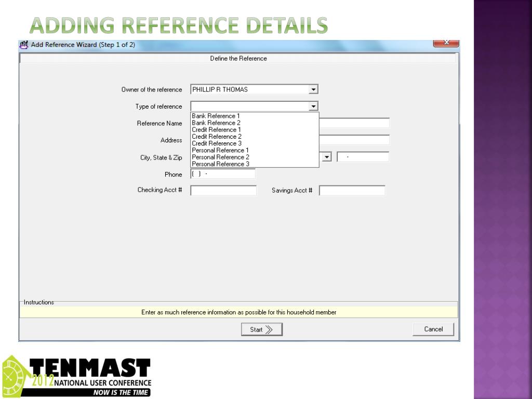The width and height of the screenshot is (532, 399).
Task: Open the Owner of the reference dropdown arrow
Action: (x=313, y=89)
